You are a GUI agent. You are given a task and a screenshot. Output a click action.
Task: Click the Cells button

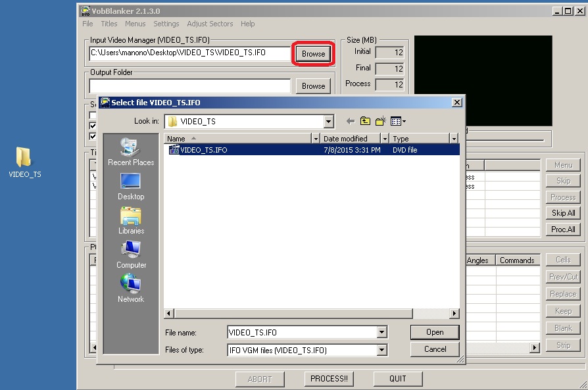click(563, 260)
